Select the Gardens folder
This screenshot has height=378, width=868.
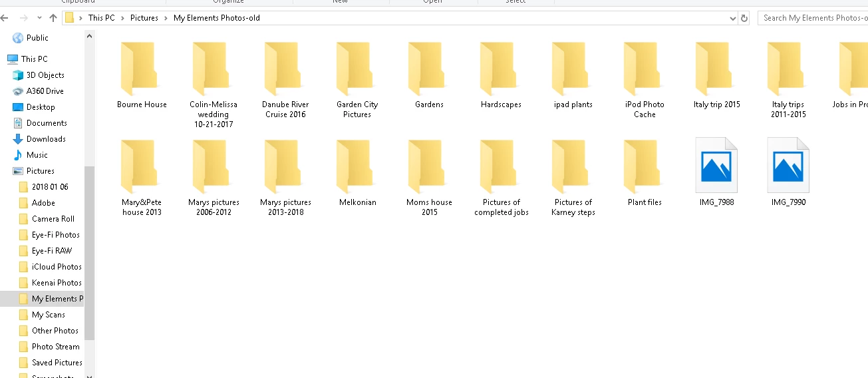pyautogui.click(x=429, y=75)
